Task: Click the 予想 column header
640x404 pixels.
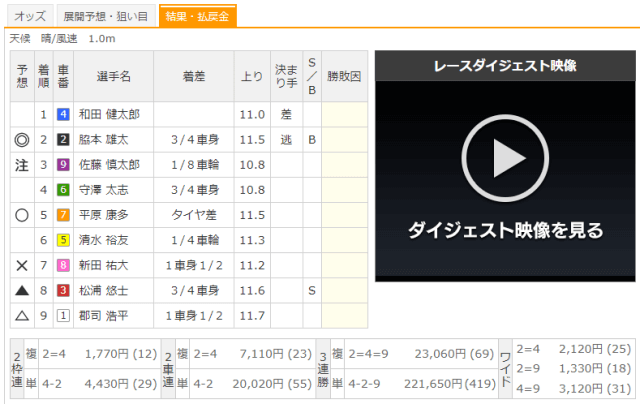Action: [x=22, y=76]
